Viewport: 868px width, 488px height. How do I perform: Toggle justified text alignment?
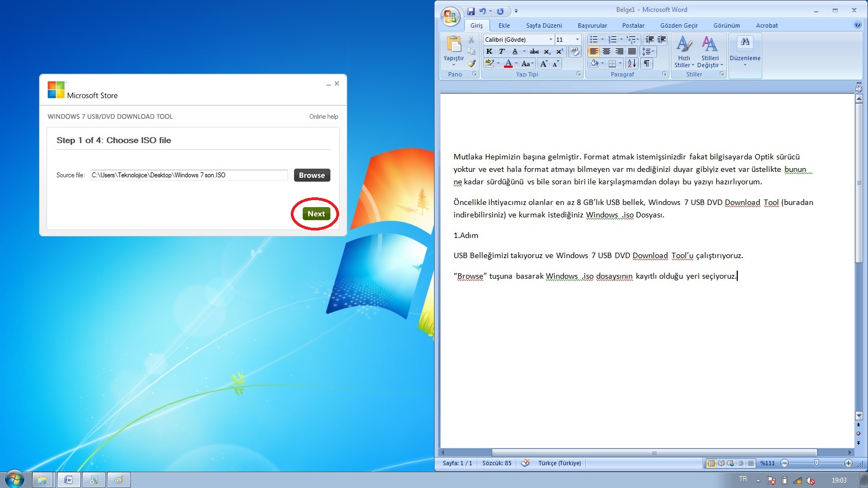pyautogui.click(x=632, y=52)
